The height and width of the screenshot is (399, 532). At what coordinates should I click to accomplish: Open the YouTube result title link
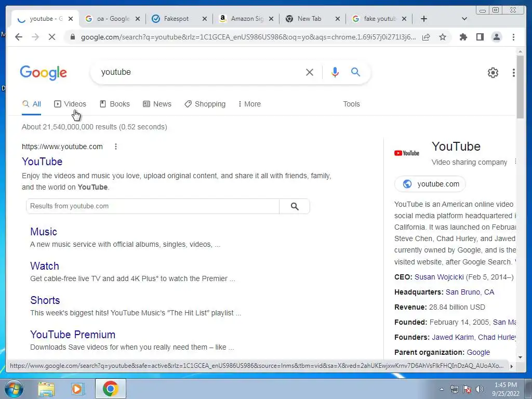pyautogui.click(x=42, y=162)
